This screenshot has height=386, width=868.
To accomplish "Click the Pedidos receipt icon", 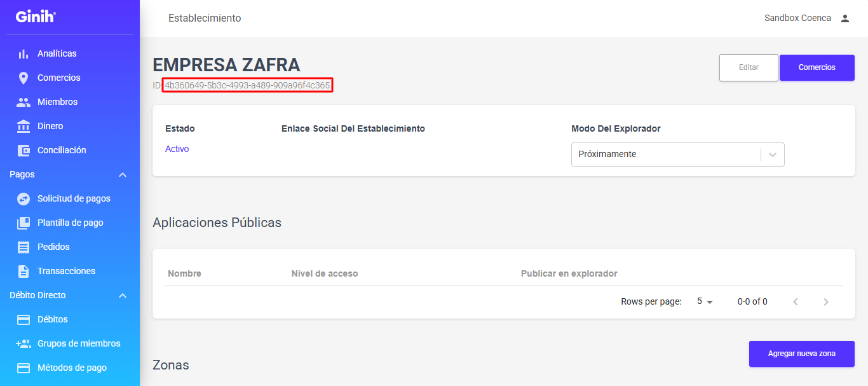I will (x=24, y=247).
